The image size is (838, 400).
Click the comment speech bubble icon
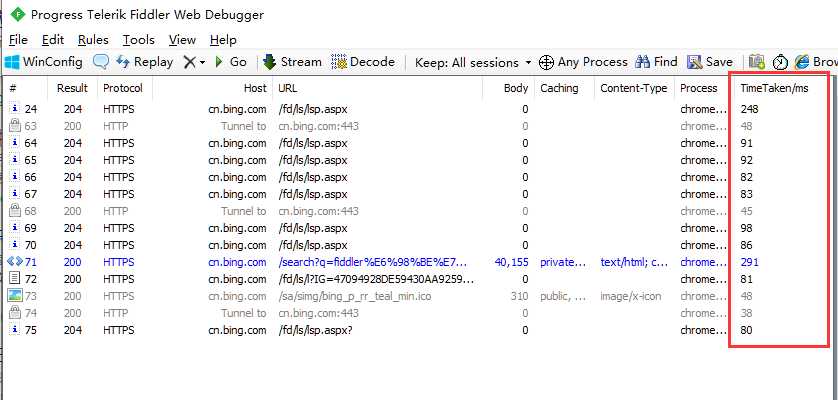100,62
